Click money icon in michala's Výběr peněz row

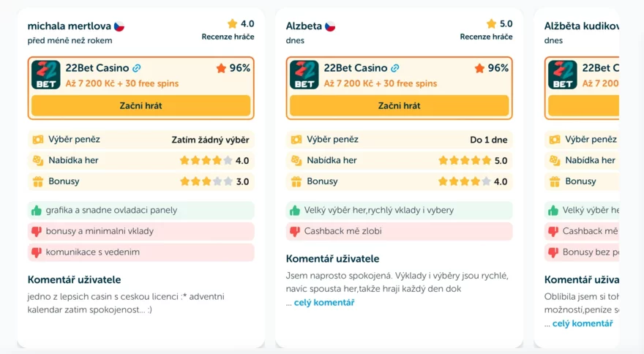pyautogui.click(x=37, y=140)
